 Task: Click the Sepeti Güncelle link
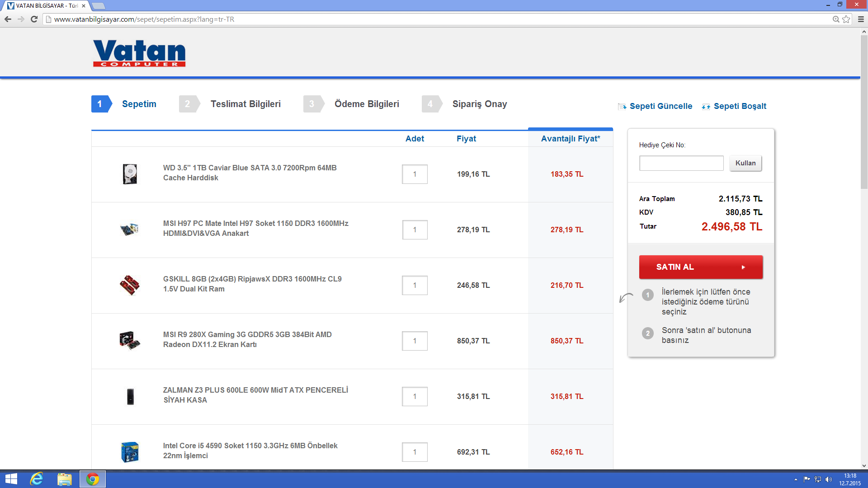[x=660, y=106]
